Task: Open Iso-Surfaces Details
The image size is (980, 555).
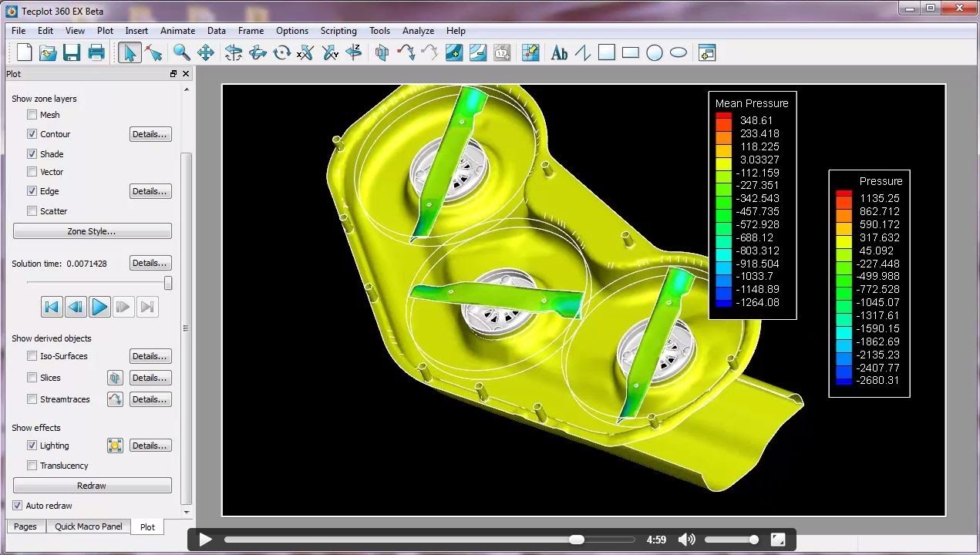Action: [x=150, y=356]
